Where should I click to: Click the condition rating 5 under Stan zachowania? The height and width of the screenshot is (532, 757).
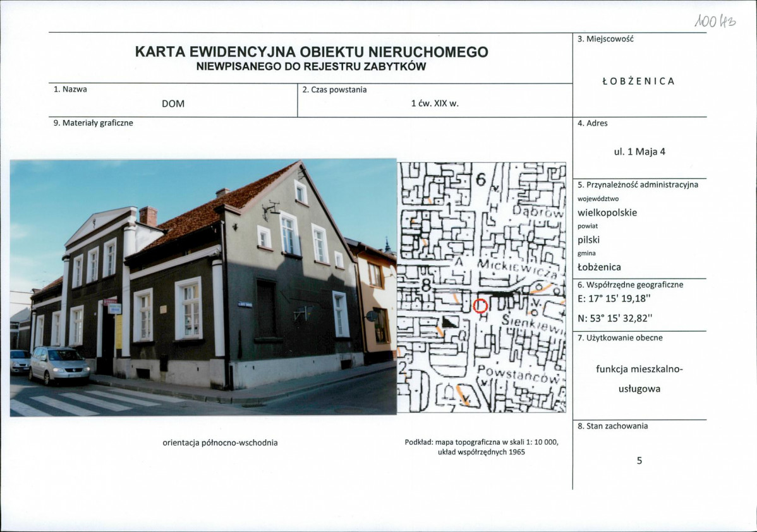click(639, 461)
